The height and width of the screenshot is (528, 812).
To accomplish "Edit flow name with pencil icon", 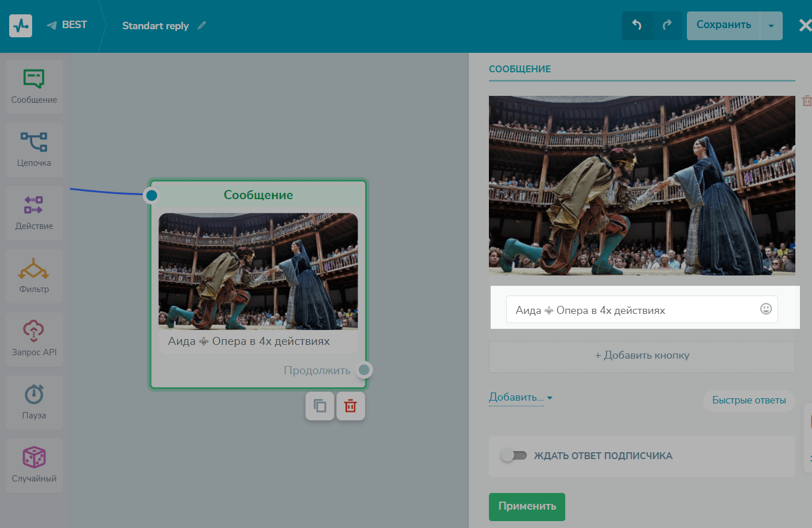I will click(201, 26).
